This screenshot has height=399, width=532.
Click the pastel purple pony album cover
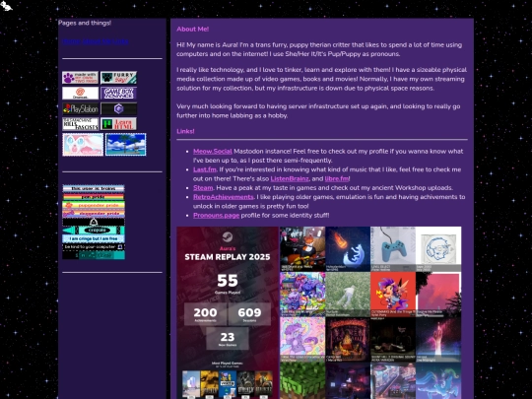302,340
